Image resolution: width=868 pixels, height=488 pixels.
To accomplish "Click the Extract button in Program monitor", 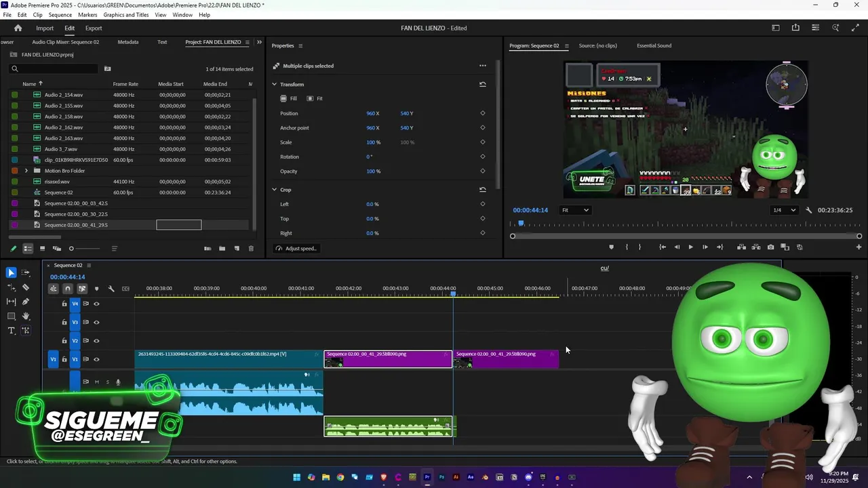I will click(756, 247).
